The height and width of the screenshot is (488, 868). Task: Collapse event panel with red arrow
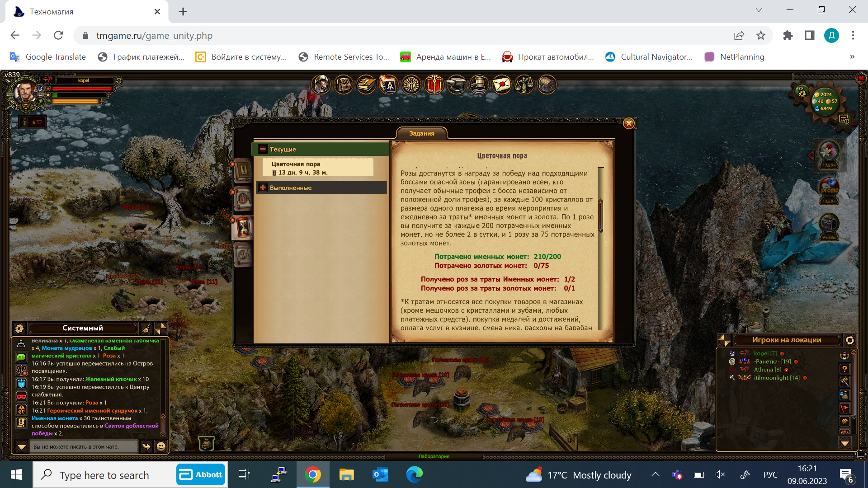(x=811, y=155)
